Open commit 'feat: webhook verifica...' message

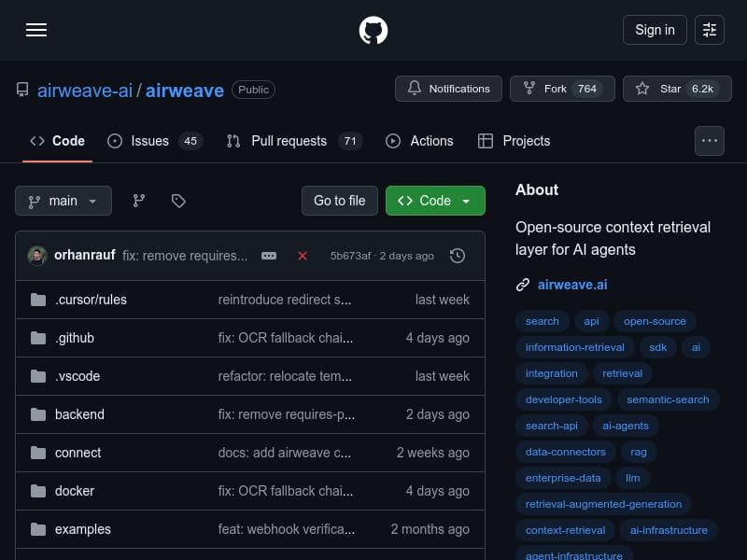point(287,529)
